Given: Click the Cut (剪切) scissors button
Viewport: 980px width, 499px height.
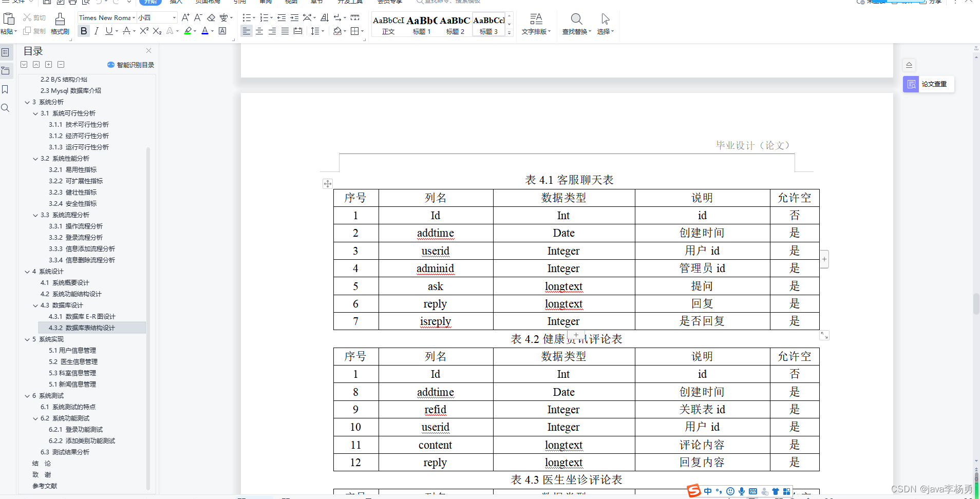Looking at the screenshot, I should pyautogui.click(x=34, y=18).
